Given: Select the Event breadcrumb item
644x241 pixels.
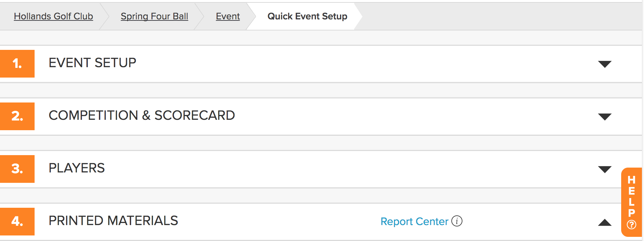Looking at the screenshot, I should 228,16.
